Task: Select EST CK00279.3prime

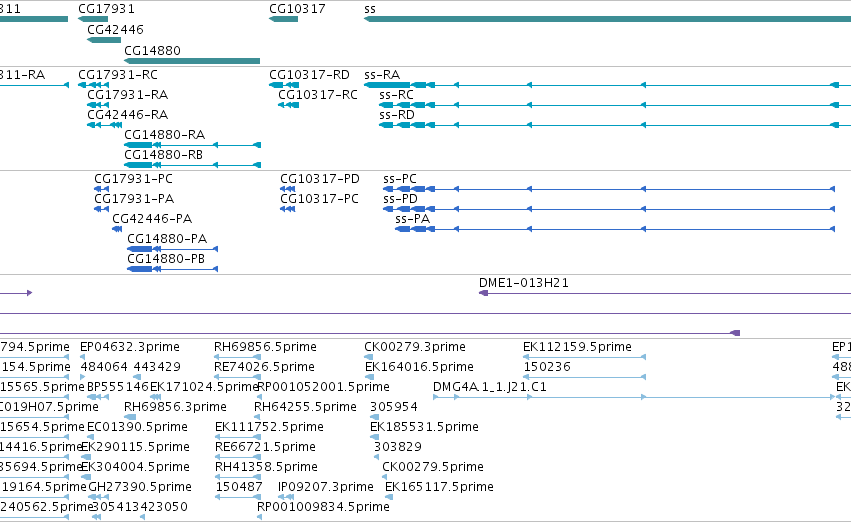Action: point(415,347)
